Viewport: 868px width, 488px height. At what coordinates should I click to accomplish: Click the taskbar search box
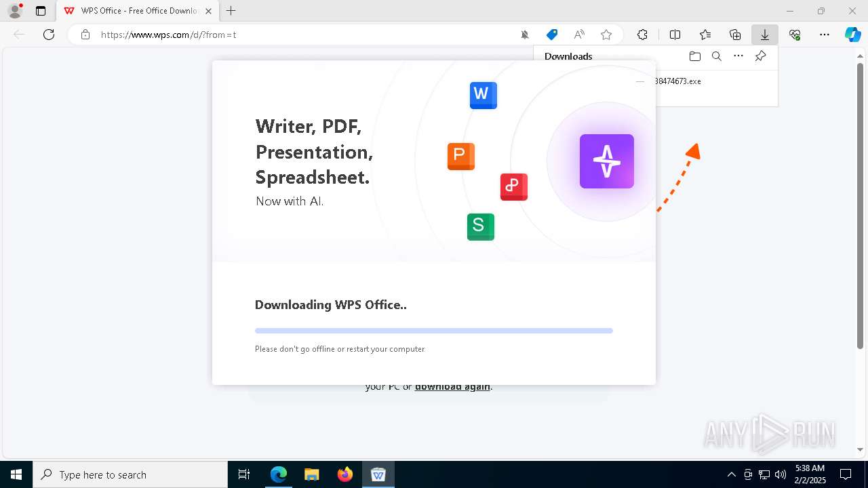coord(130,474)
